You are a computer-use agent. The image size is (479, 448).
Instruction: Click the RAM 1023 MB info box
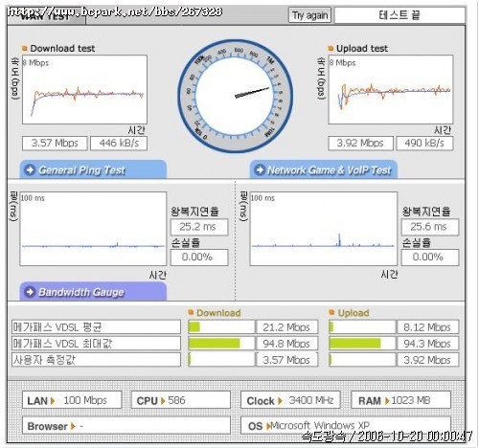[x=400, y=400]
